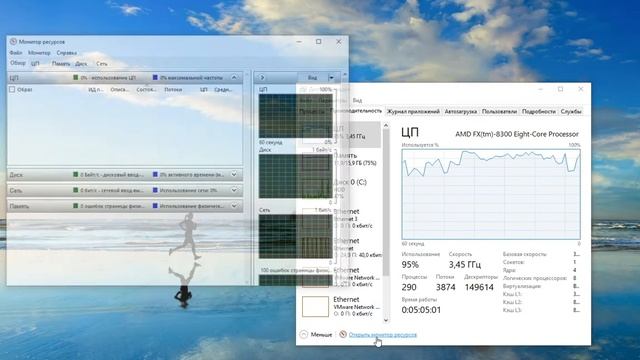Click the green swatch in the Память header

[76, 206]
